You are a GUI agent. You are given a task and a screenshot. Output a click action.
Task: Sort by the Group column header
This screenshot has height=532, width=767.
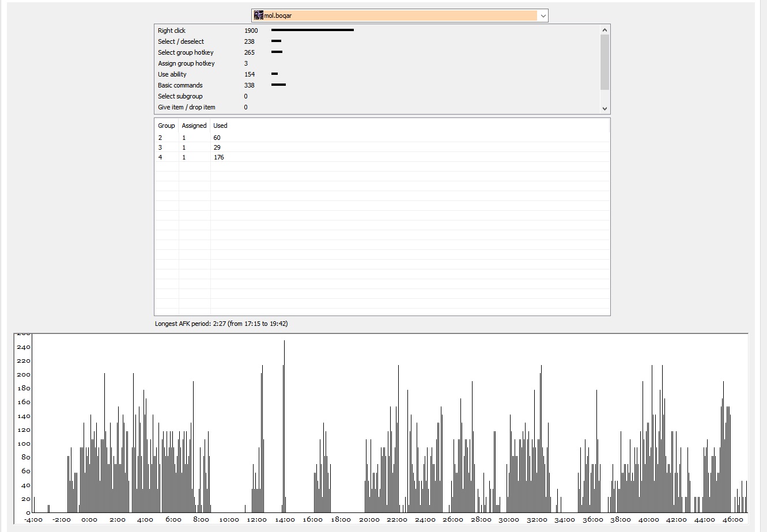tap(167, 126)
